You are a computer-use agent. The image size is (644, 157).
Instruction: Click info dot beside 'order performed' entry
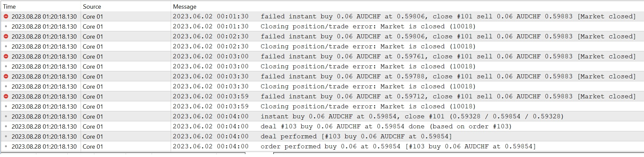[x=6, y=146]
